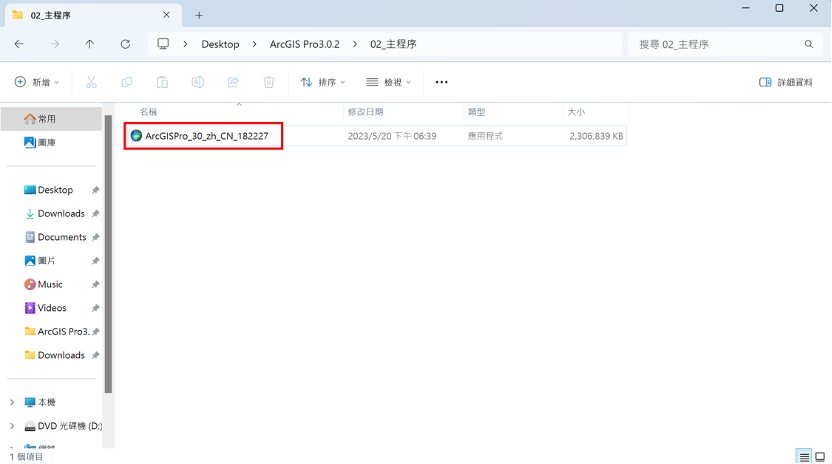Open 常用 in navigation pane
This screenshot has height=464, width=832.
[x=51, y=119]
